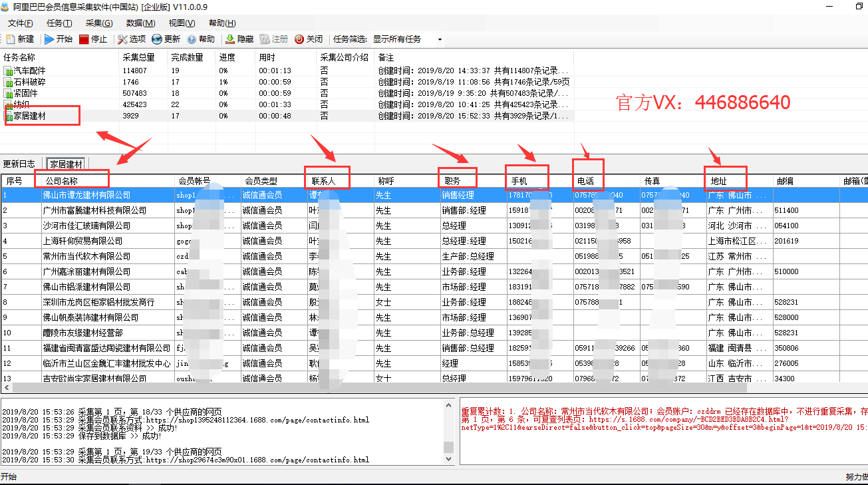Click the red 关闭 power icon
This screenshot has width=868, height=485.
pos(299,39)
